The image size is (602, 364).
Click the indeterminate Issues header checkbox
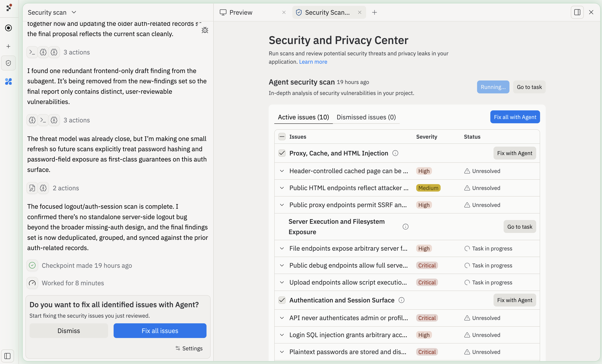pos(282,137)
